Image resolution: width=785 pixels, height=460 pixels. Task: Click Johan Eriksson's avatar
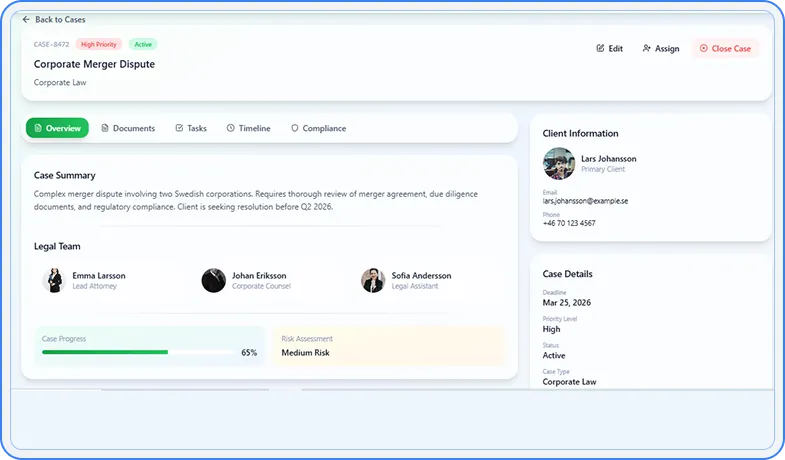pos(213,280)
